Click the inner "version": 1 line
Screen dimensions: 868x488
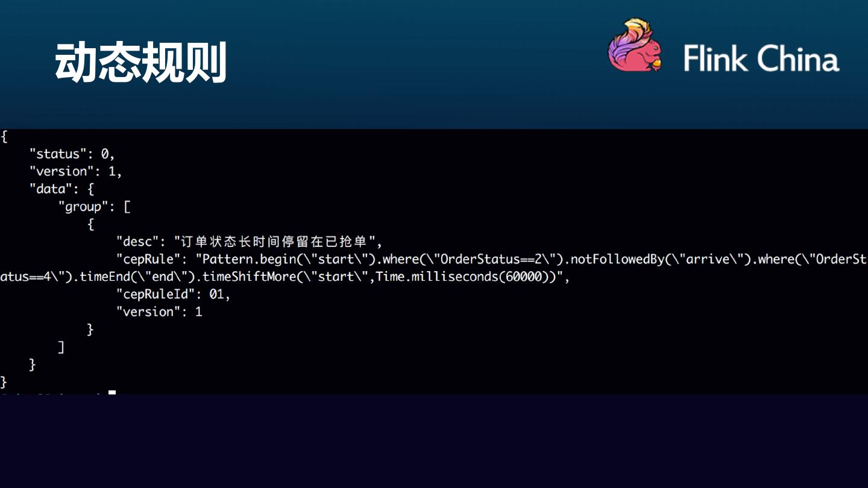pos(159,312)
